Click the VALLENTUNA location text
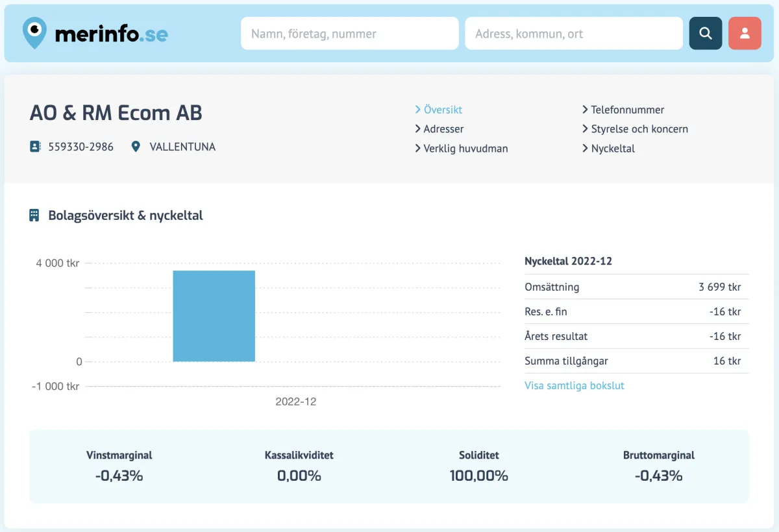The image size is (779, 532). click(182, 147)
